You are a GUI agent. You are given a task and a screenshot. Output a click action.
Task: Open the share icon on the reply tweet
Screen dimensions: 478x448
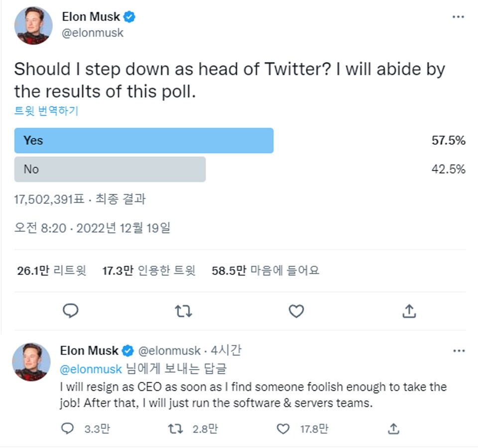(394, 428)
